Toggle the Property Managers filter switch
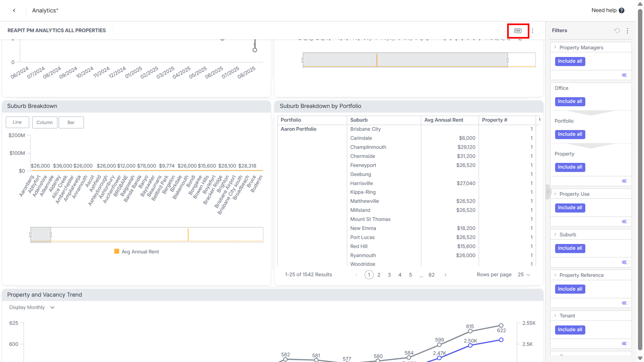This screenshot has height=362, width=644. (625, 75)
